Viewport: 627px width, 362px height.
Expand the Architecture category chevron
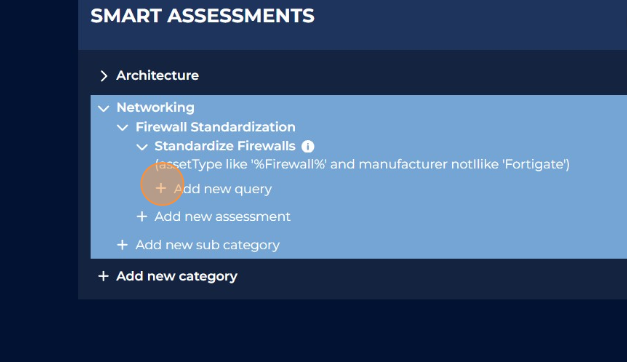pyautogui.click(x=104, y=76)
